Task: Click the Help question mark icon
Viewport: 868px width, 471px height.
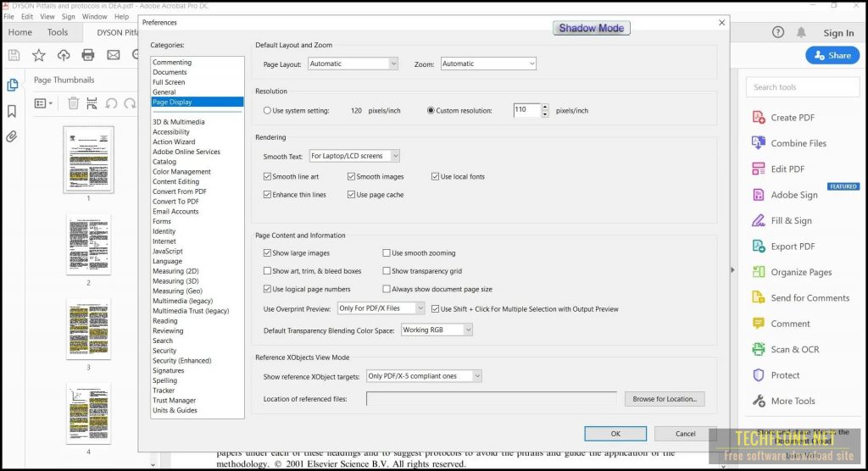Action: (778, 32)
